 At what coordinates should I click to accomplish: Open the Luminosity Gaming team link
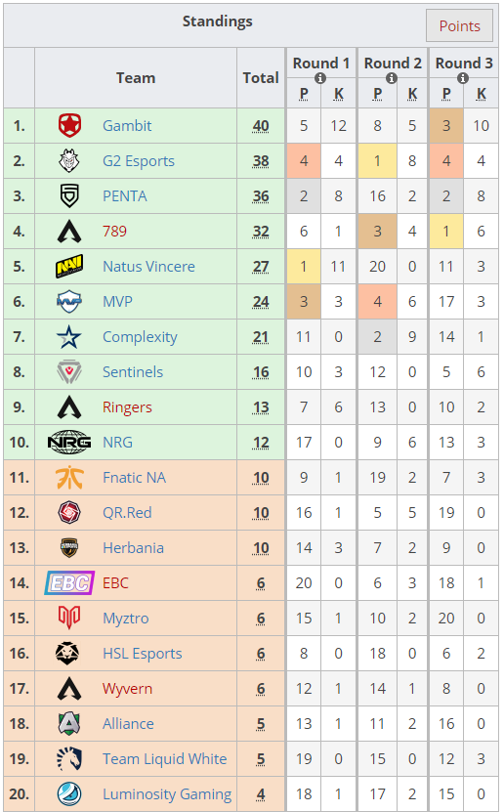[167, 793]
